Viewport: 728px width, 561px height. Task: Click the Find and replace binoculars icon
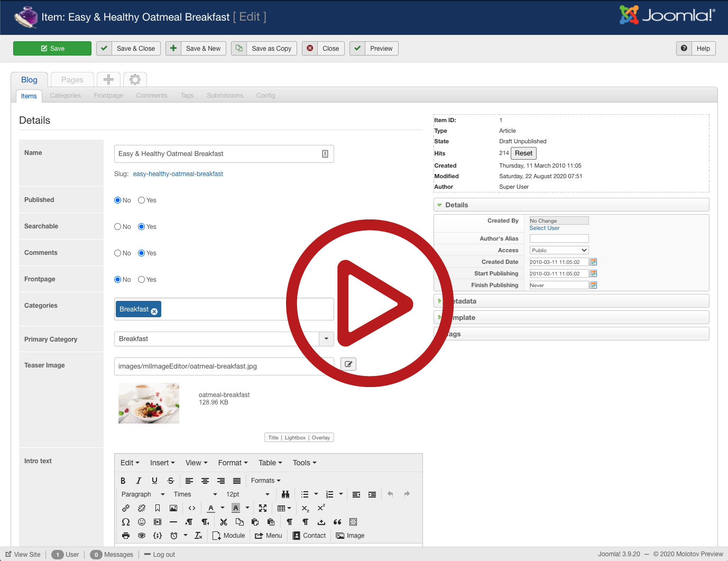point(285,494)
